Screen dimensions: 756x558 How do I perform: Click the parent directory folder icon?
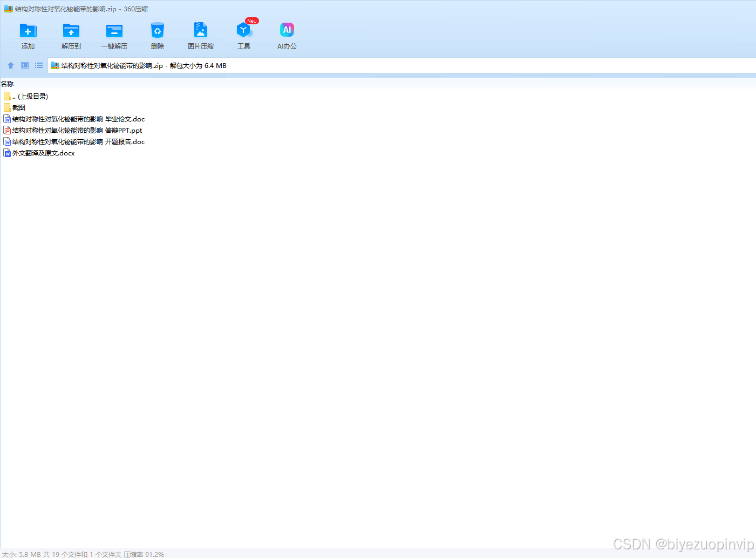(x=7, y=96)
